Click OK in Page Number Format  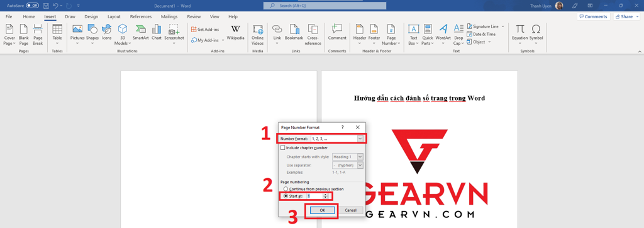pos(323,210)
